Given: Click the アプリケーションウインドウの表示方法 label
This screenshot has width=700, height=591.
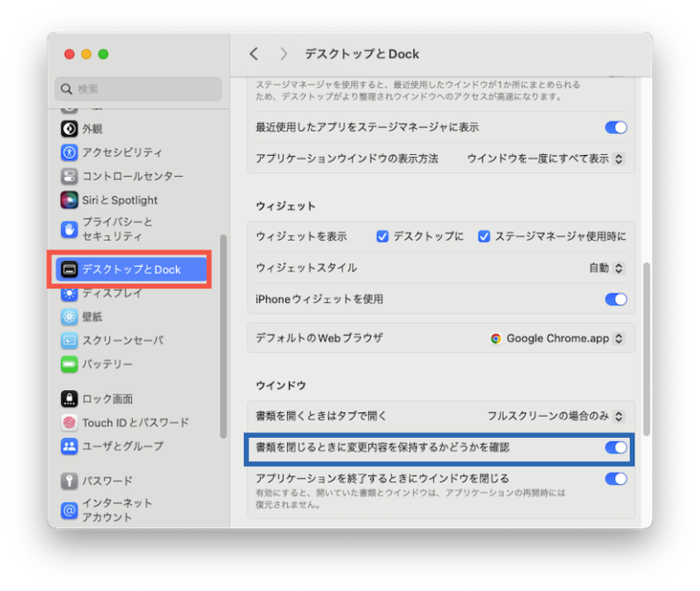Looking at the screenshot, I should coord(347,159).
